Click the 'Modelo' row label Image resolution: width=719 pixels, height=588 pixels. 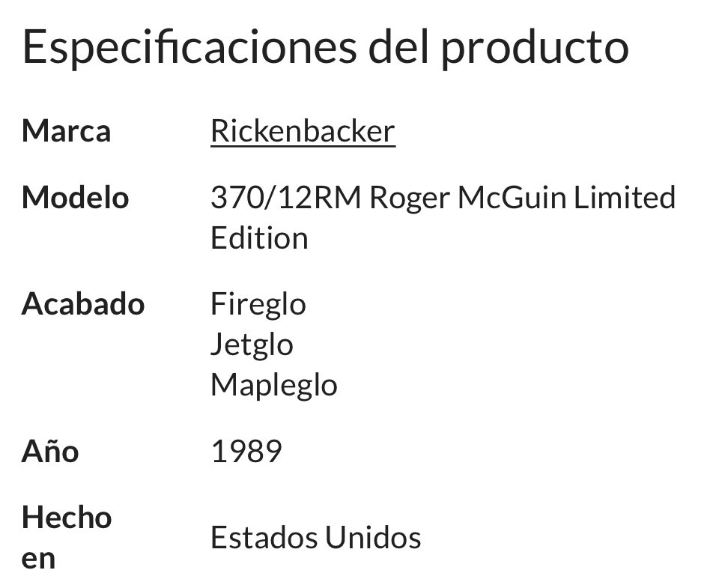(75, 198)
